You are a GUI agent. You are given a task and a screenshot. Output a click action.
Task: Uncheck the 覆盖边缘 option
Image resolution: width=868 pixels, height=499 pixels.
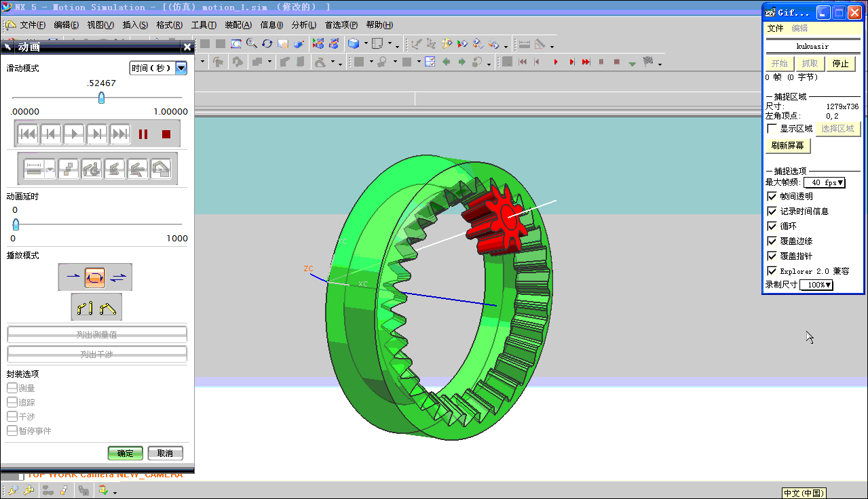(x=772, y=241)
